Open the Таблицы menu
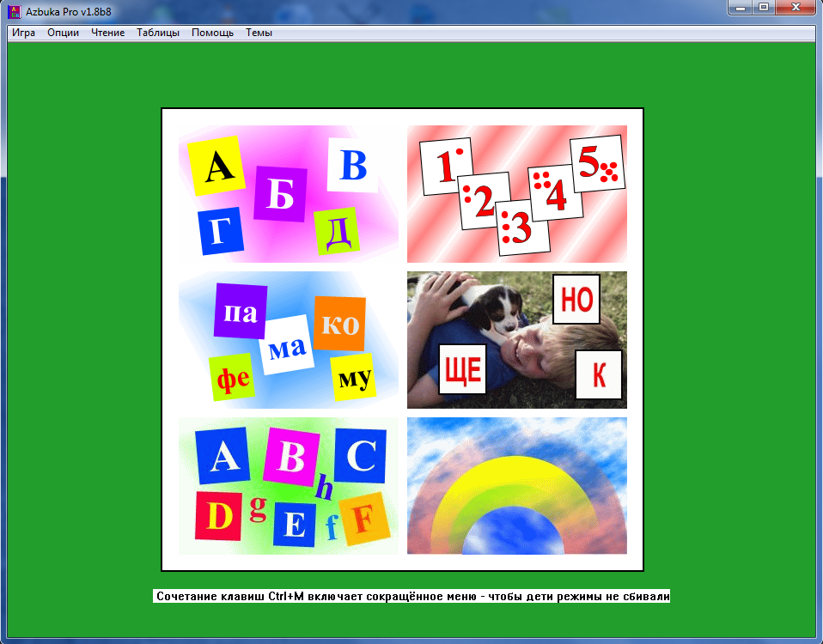This screenshot has height=644, width=823. (158, 33)
